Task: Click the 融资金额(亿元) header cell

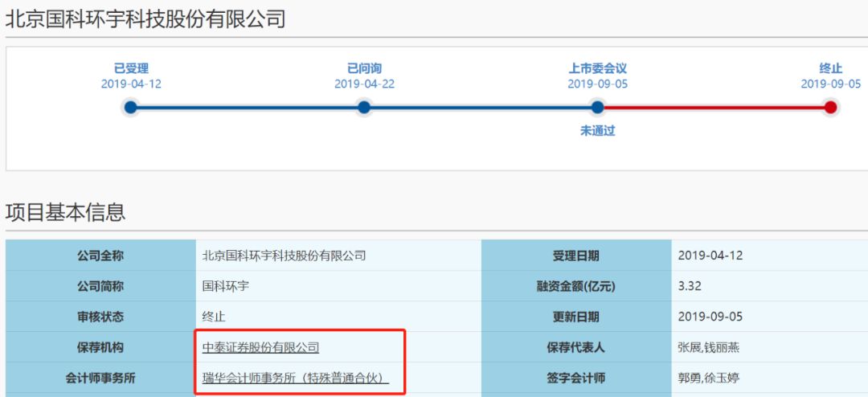Action: 576,286
